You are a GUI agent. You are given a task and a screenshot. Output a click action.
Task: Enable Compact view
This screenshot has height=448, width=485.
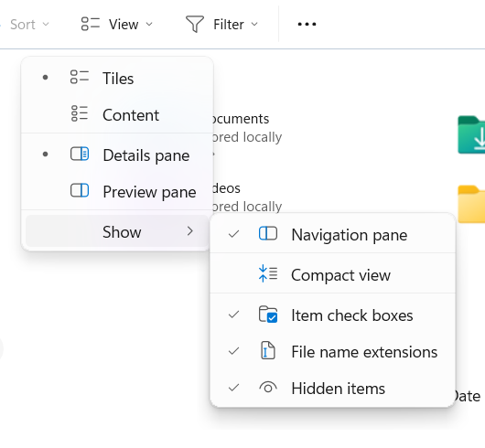(x=333, y=274)
